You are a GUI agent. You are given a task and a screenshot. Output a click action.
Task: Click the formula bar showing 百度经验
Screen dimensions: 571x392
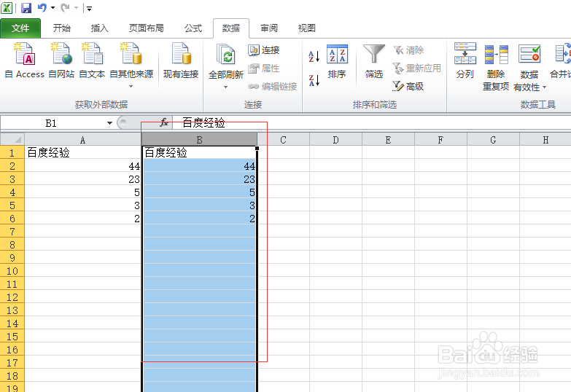click(371, 122)
